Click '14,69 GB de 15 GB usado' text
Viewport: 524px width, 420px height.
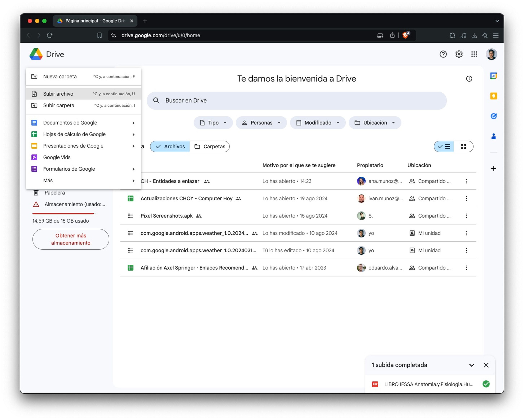tap(61, 221)
